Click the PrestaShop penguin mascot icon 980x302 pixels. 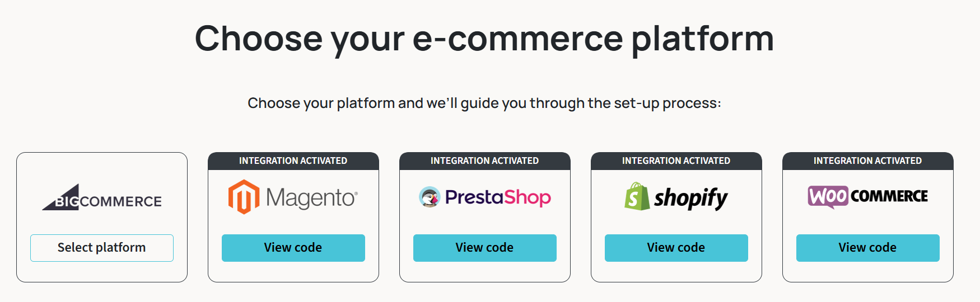430,197
